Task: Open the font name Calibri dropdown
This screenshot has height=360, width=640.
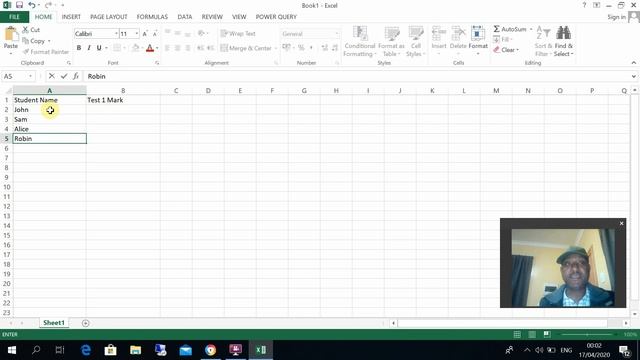Action: coord(116,34)
